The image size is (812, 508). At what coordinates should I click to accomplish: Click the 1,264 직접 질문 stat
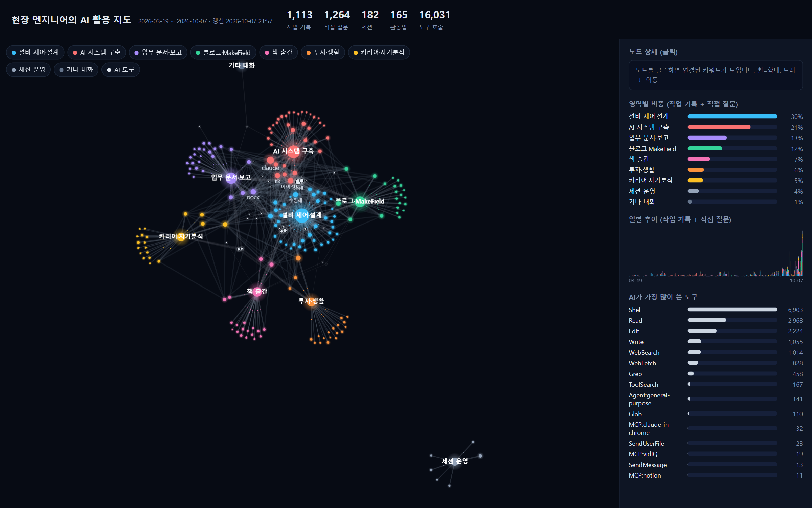click(337, 20)
